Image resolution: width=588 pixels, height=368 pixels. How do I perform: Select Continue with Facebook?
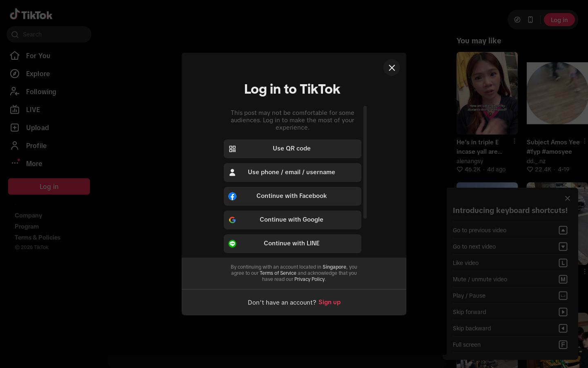point(292,196)
